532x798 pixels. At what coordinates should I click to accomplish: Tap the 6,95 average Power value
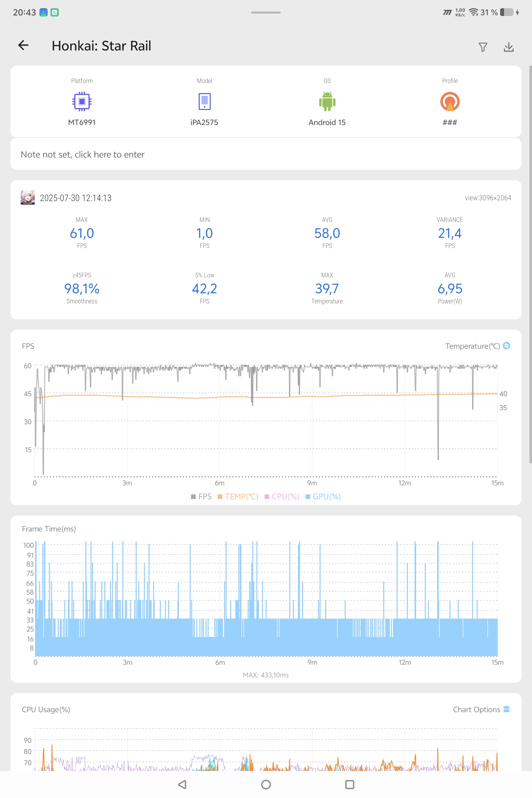tap(450, 288)
